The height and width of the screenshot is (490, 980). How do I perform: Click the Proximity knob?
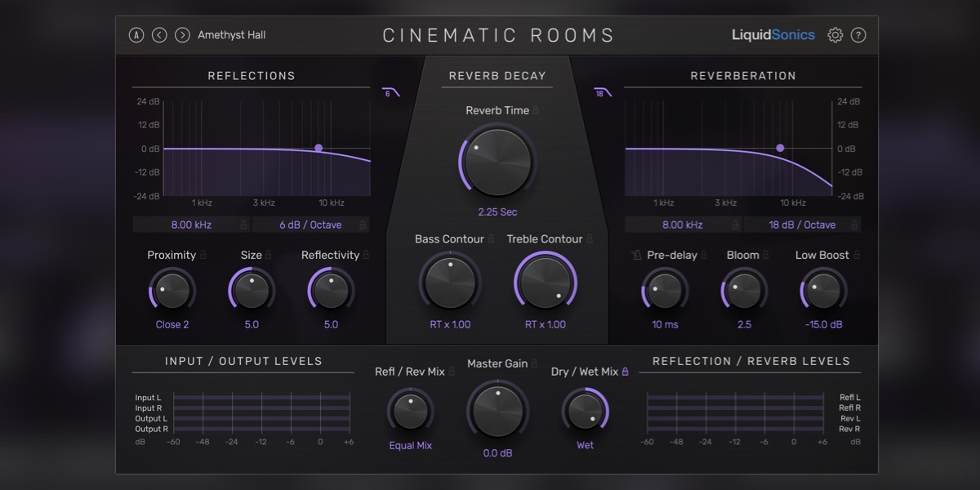click(172, 291)
